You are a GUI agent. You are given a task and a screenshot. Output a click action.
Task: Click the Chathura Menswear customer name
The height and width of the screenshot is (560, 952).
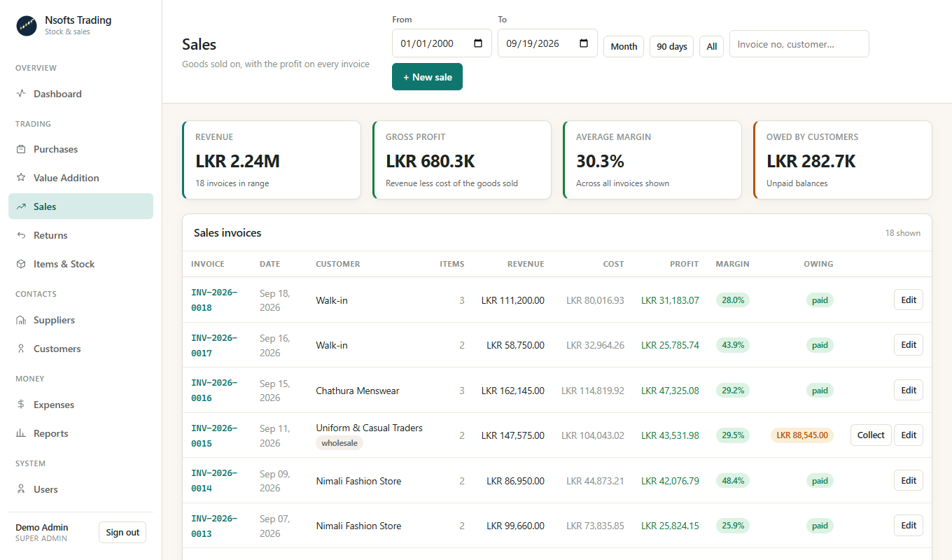click(358, 391)
